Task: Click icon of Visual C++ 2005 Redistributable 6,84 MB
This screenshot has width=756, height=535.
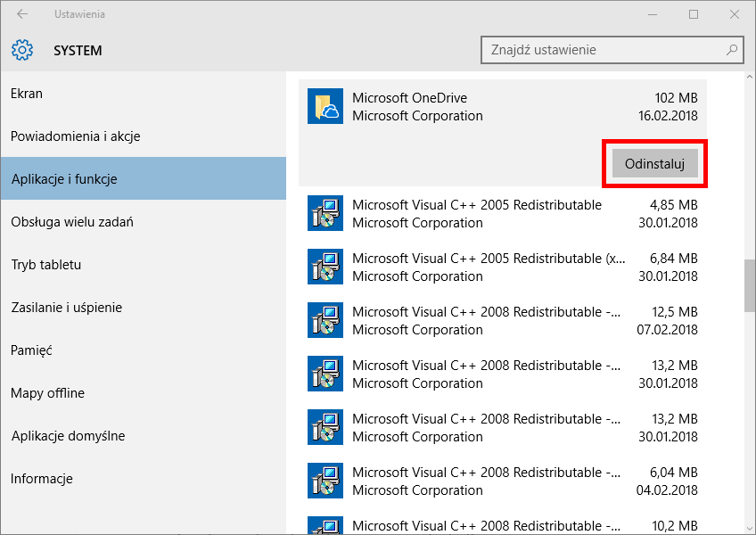Action: click(x=325, y=267)
